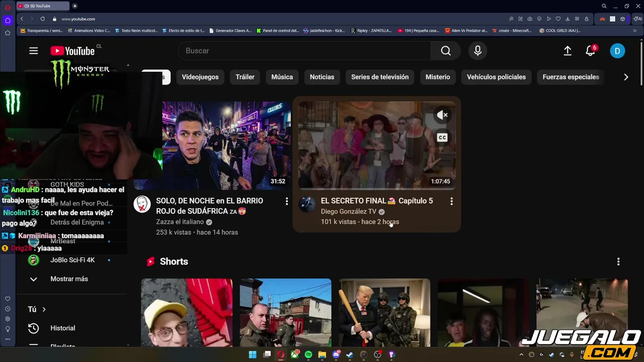The image size is (644, 362).
Task: Open Animations Video C... bookmark
Action: 89,31
